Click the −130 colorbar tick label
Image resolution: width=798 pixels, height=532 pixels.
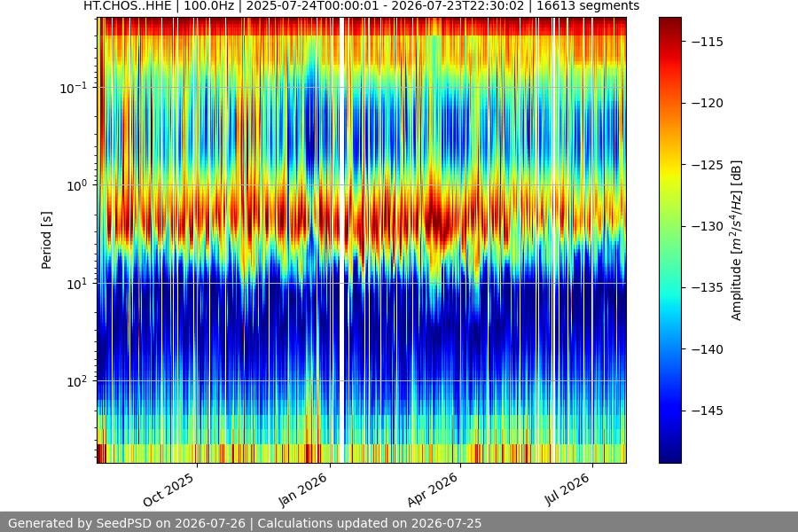click(x=708, y=226)
